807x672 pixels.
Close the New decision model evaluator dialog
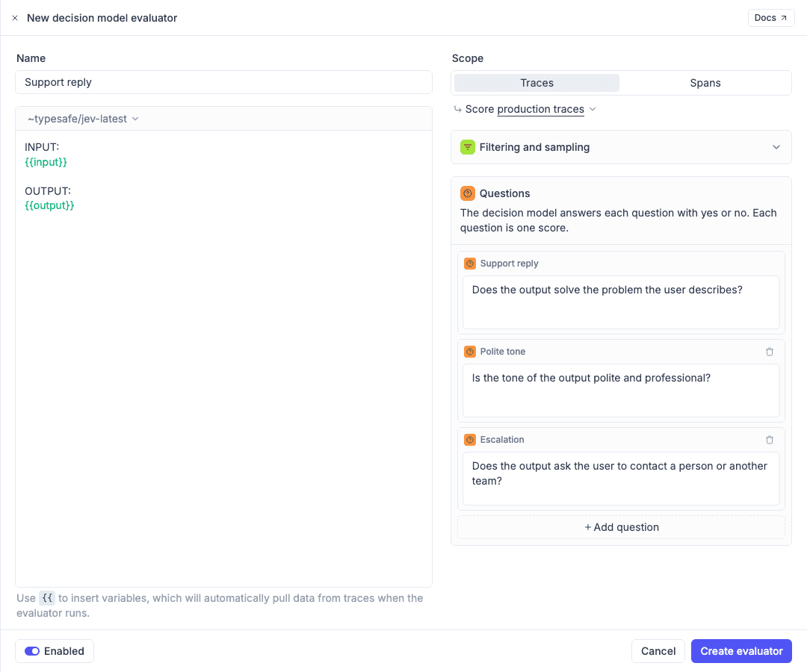(15, 18)
